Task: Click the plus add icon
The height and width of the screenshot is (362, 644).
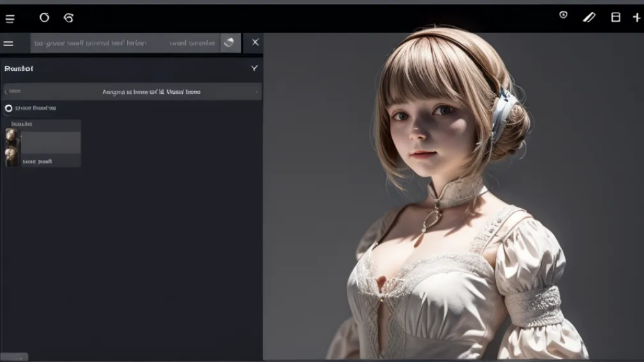Action: tap(636, 17)
